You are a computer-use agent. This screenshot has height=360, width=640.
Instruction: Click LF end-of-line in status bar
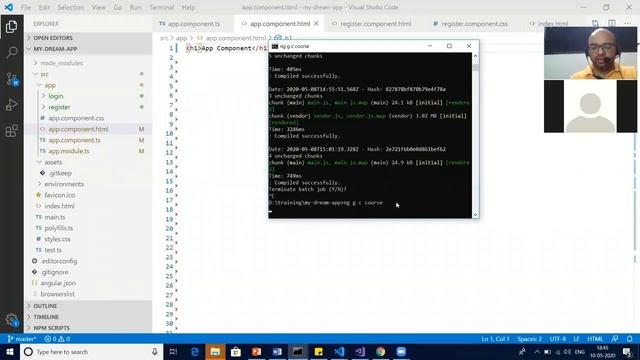(576, 339)
